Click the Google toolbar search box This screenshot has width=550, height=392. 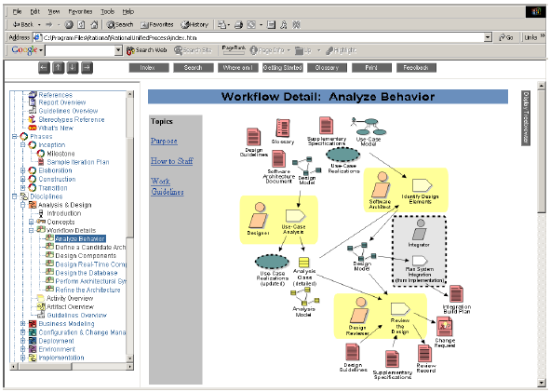pyautogui.click(x=80, y=51)
